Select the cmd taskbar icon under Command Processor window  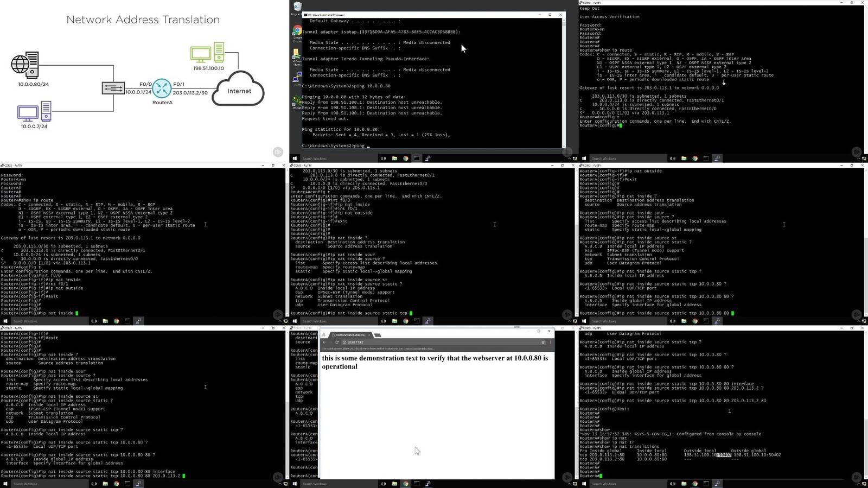point(417,159)
